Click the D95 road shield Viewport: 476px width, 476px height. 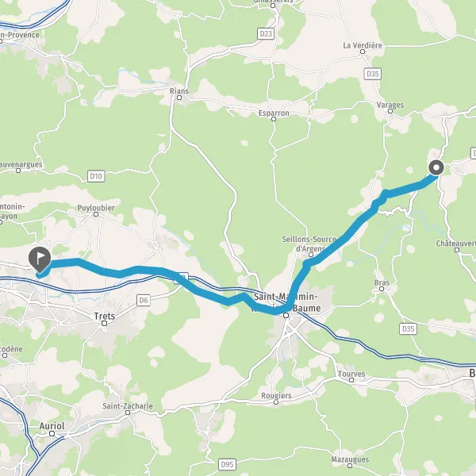227,464
